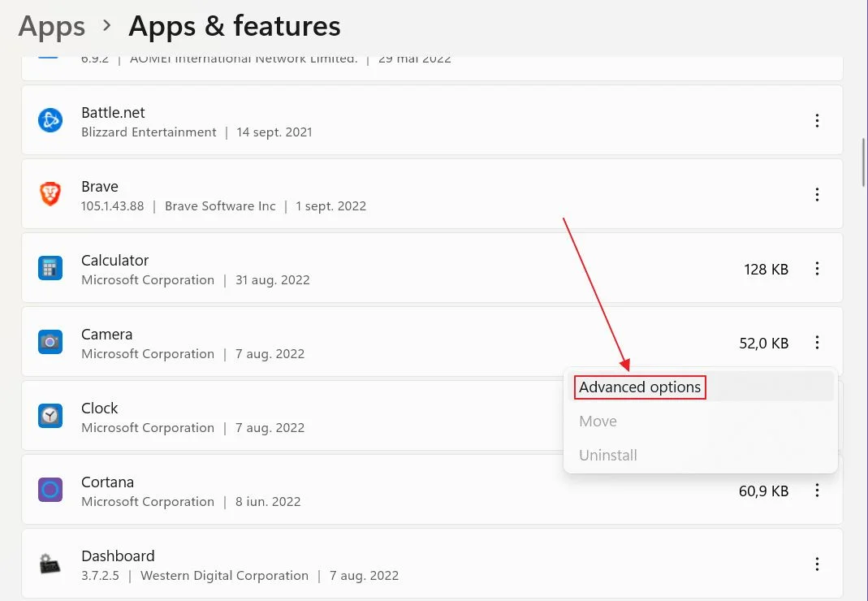Select Uninstall in the context menu

[608, 456]
